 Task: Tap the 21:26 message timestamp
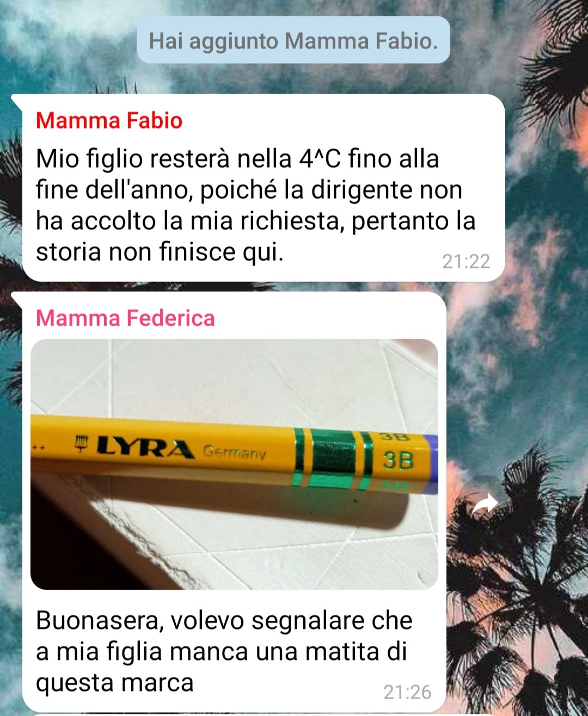point(407,692)
